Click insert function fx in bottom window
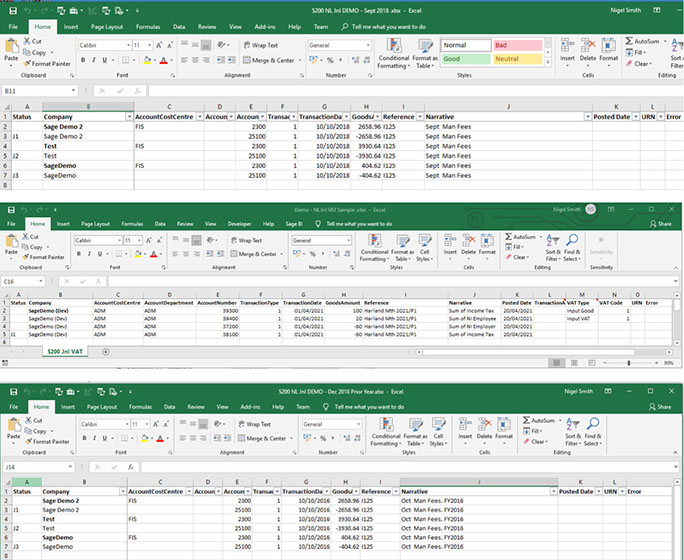Screen dimensions: 684x560 click(x=130, y=467)
